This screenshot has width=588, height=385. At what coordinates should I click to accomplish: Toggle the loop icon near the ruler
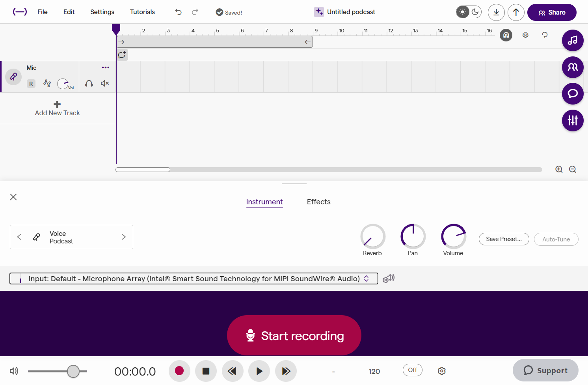[545, 35]
